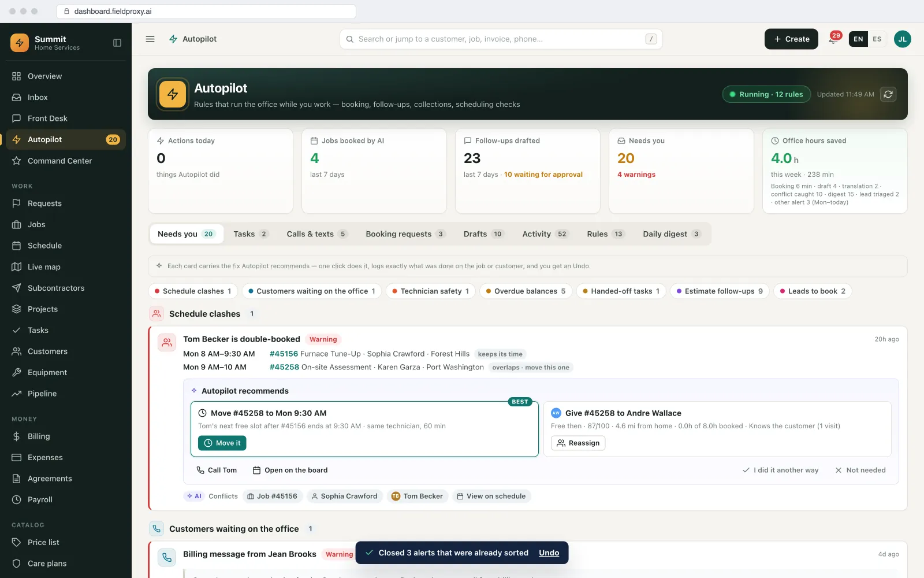Click the Create button

[791, 39]
